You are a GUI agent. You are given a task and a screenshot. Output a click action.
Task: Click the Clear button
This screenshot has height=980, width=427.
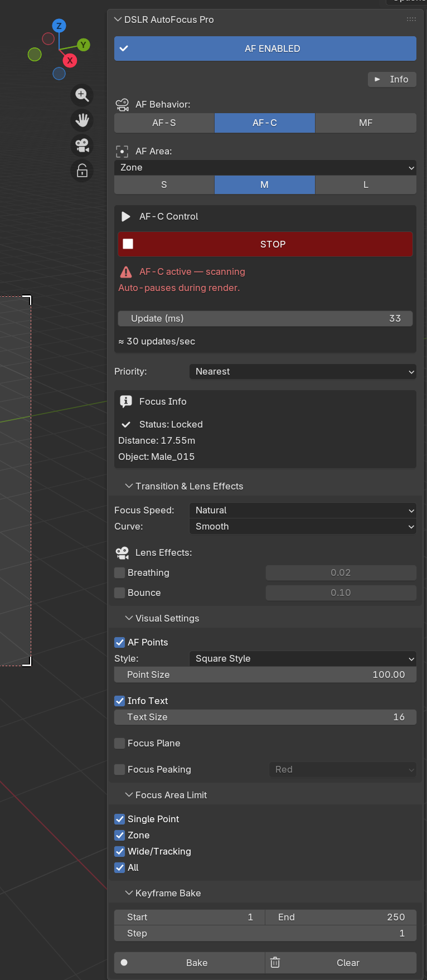point(341,963)
